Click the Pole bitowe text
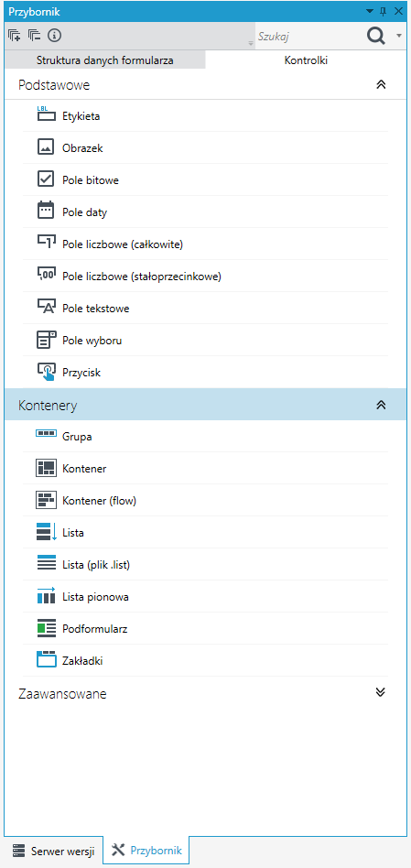The width and height of the screenshot is (411, 868). [91, 180]
